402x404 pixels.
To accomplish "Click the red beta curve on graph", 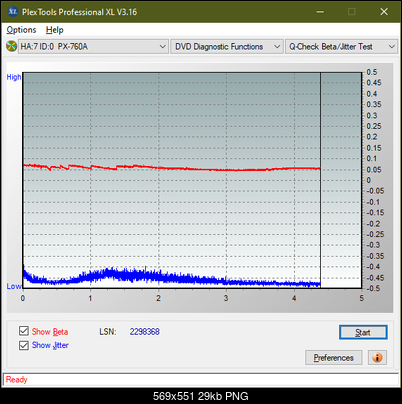I will tap(171, 168).
